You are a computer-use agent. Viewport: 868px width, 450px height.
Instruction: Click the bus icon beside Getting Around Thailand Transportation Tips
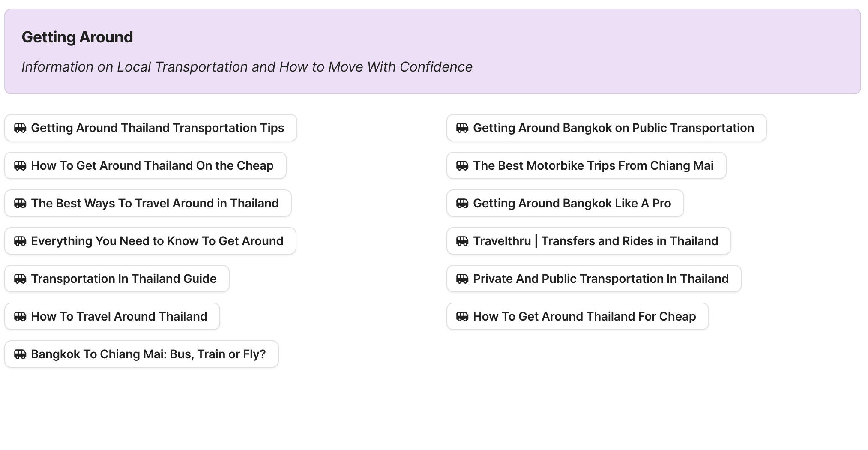[x=21, y=128]
